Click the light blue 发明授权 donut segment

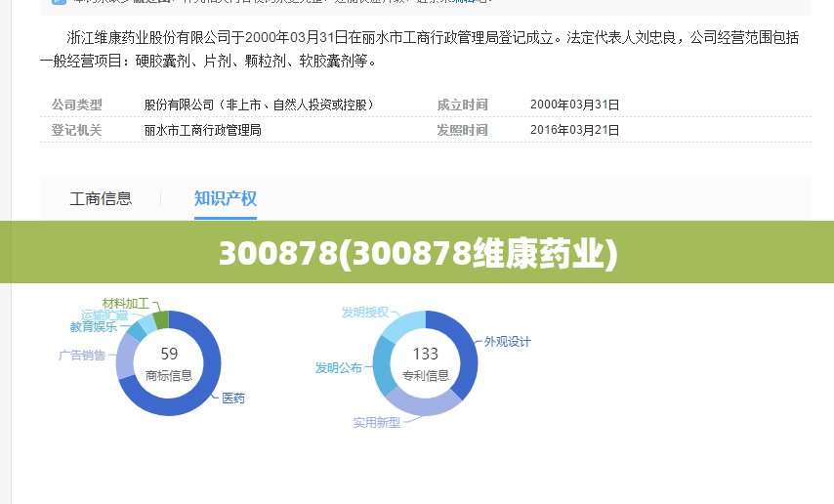tap(404, 324)
